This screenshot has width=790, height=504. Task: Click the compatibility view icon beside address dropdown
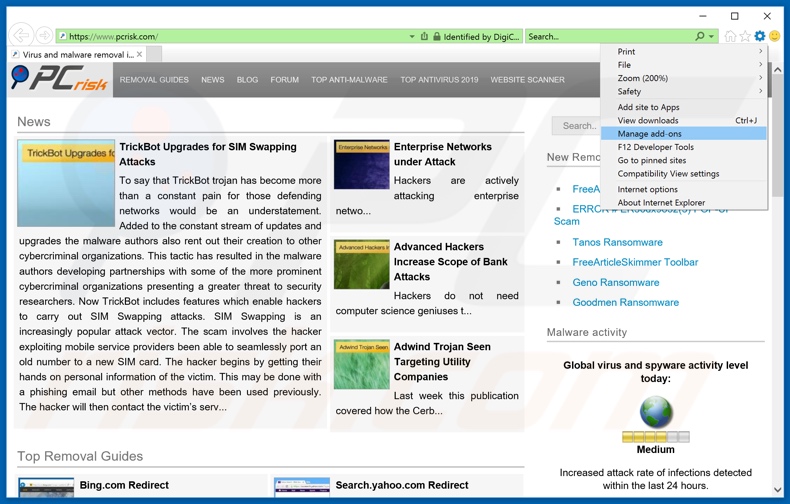click(424, 36)
